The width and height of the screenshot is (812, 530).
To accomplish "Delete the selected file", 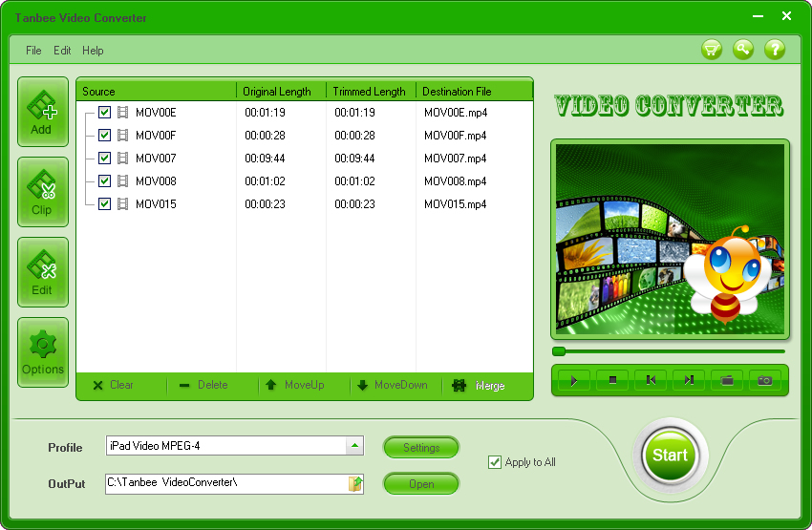I will [203, 385].
